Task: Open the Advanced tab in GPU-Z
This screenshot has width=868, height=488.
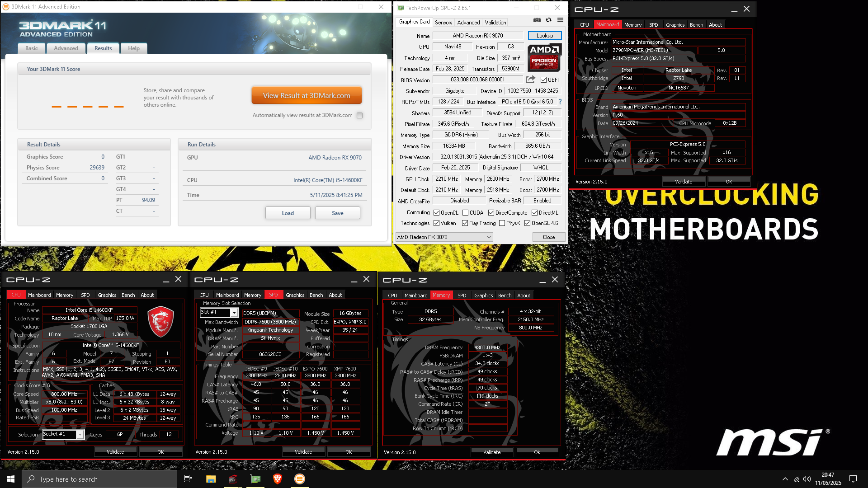Action: pos(468,22)
